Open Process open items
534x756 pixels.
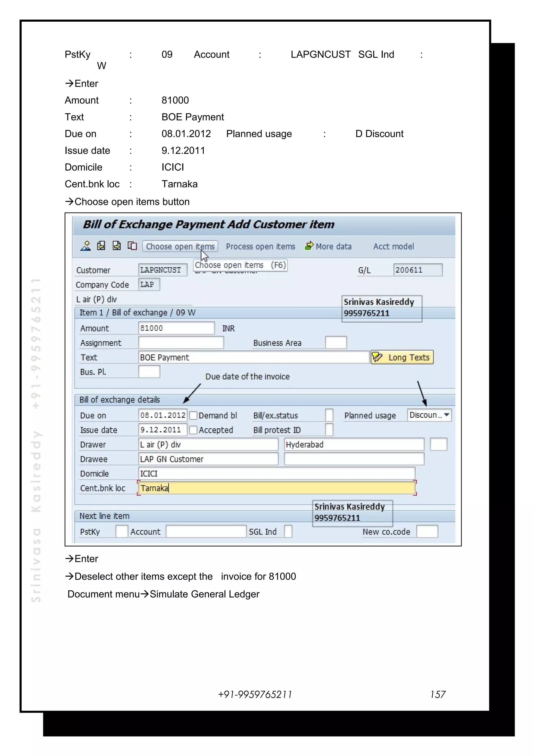point(260,246)
